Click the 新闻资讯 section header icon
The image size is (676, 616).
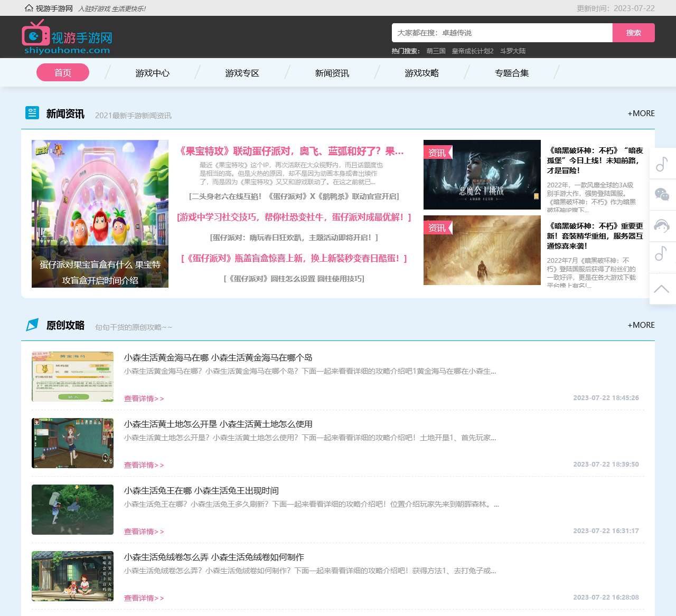click(32, 113)
